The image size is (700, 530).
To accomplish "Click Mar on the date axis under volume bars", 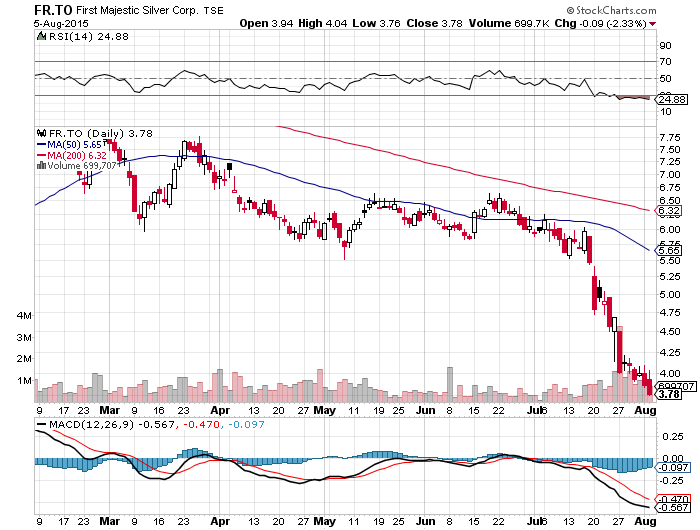I will [109, 410].
